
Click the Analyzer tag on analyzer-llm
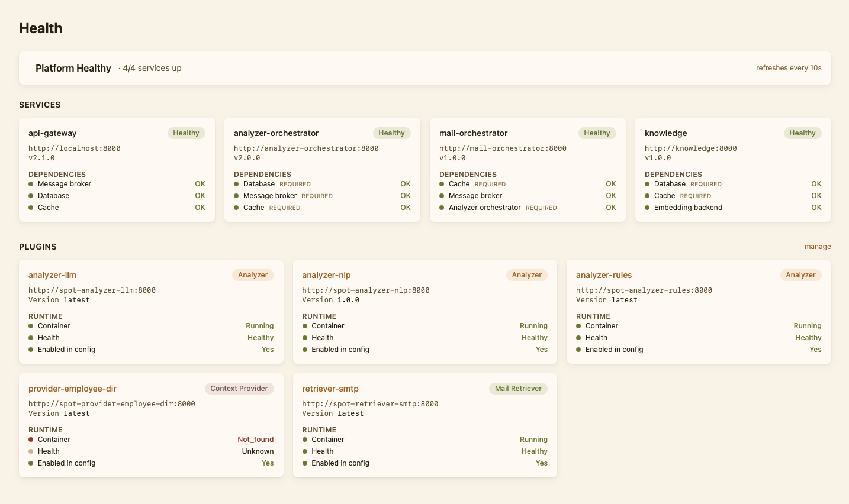coord(253,275)
